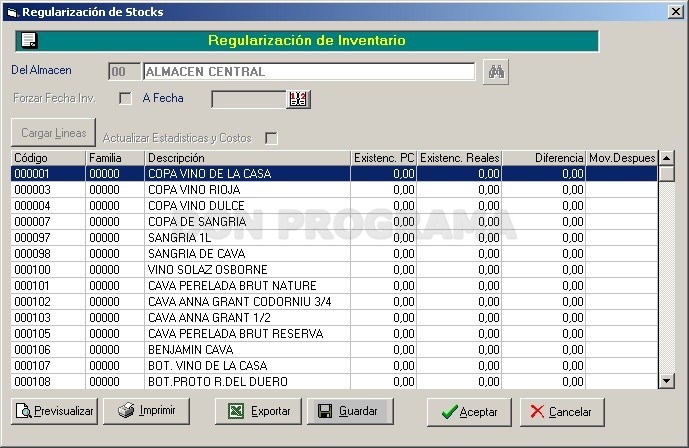This screenshot has height=448, width=689.
Task: Click the scrollbar down arrow in grid
Action: [x=667, y=381]
